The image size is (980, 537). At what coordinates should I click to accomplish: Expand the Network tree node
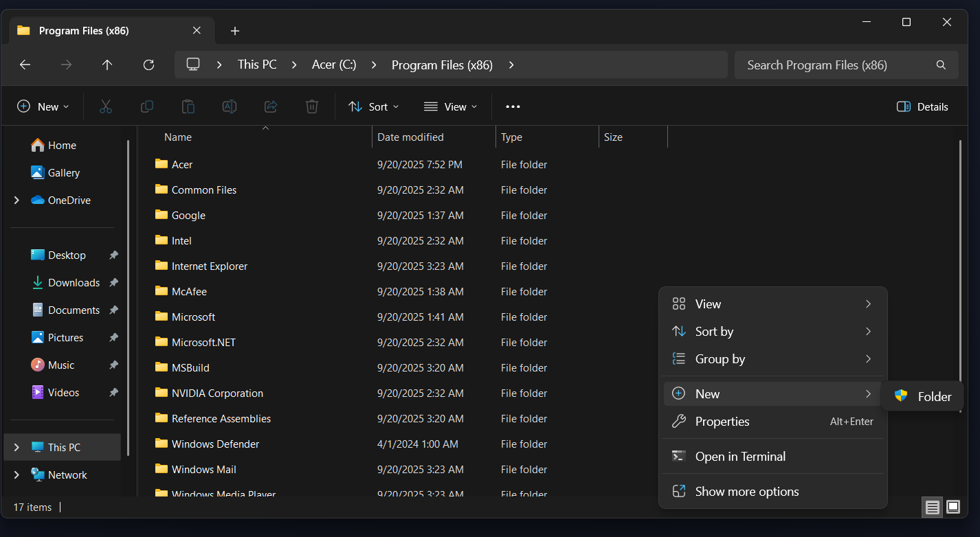click(x=16, y=475)
